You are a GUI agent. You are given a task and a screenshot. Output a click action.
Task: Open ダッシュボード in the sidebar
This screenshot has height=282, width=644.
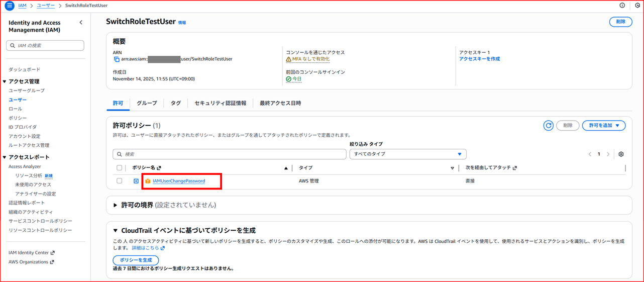point(24,69)
